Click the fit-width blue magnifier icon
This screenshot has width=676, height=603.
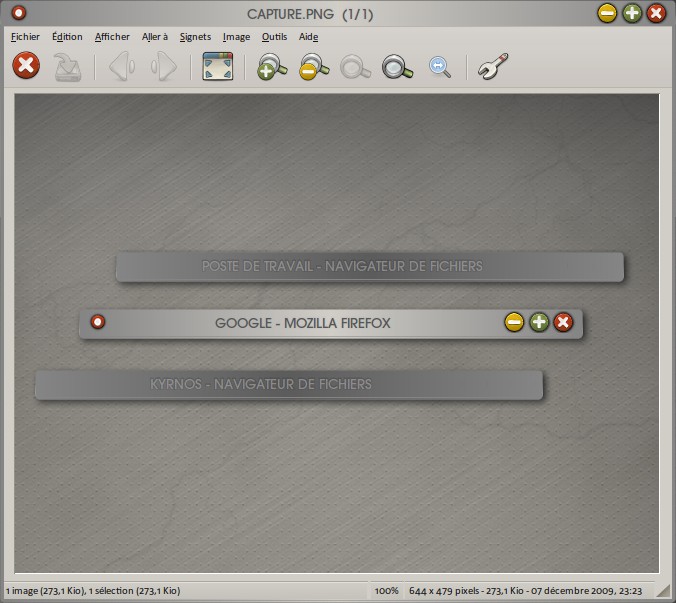click(x=440, y=67)
